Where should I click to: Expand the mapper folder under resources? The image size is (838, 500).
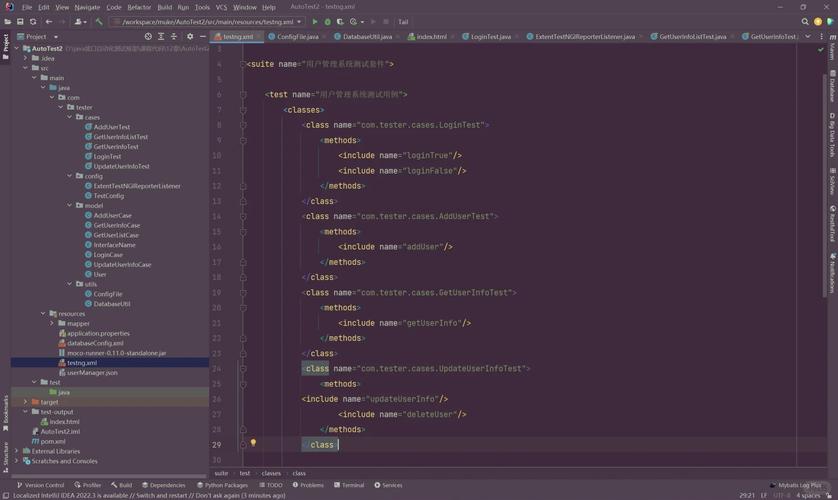[x=52, y=323]
